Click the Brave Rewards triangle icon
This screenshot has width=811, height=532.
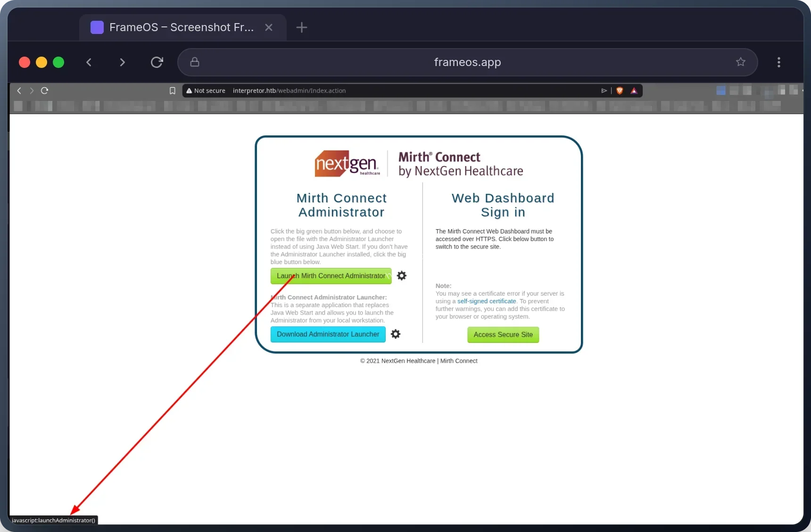pos(634,91)
